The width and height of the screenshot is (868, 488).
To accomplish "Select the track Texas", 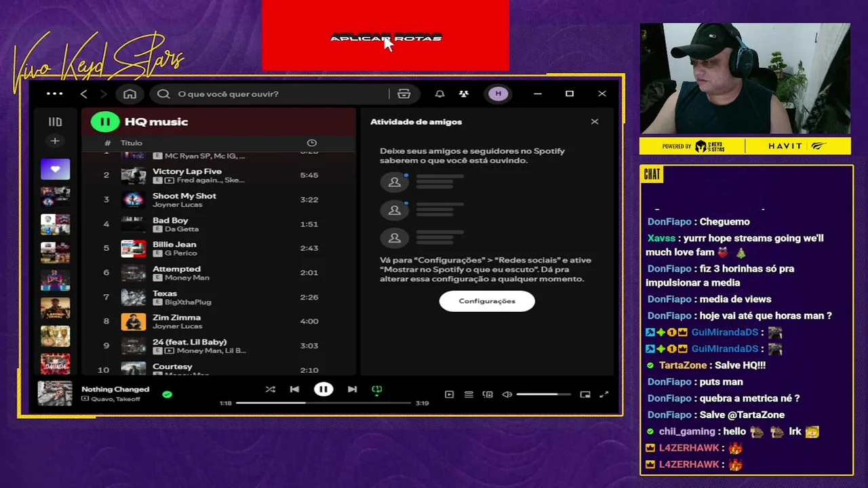I will pos(218,297).
